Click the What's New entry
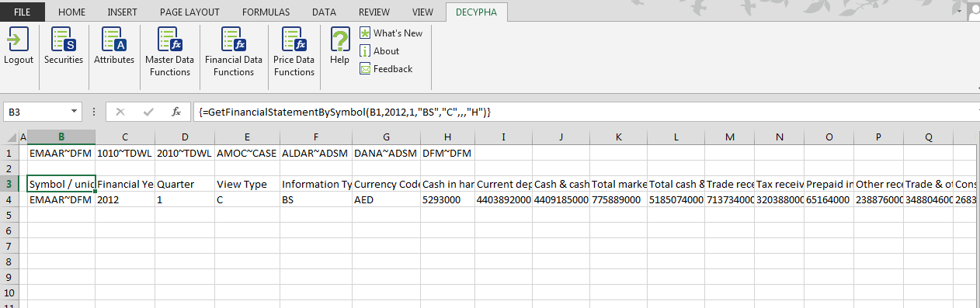The height and width of the screenshot is (308, 980). [391, 33]
